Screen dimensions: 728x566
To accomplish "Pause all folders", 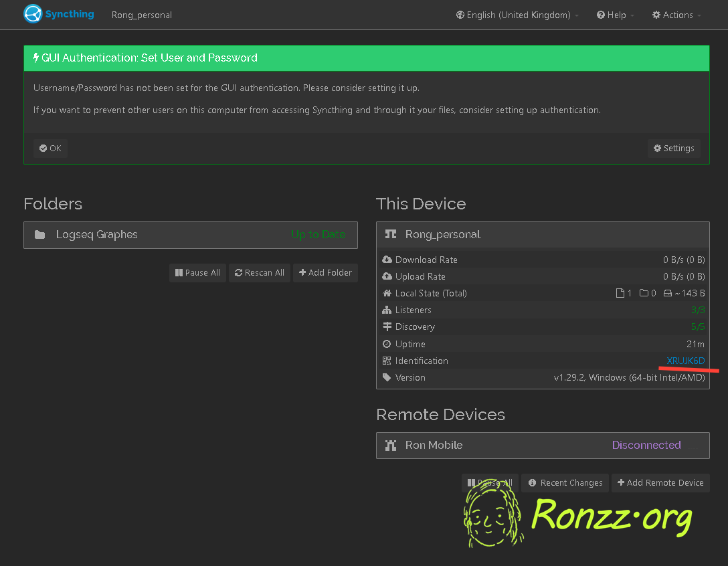I will 197,272.
